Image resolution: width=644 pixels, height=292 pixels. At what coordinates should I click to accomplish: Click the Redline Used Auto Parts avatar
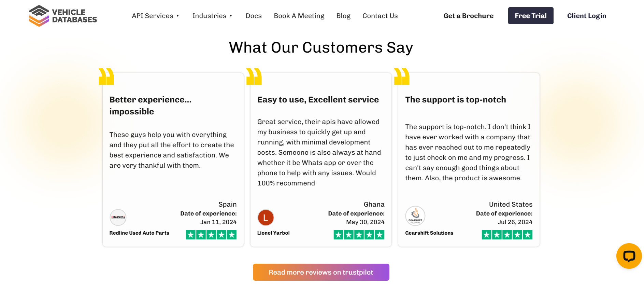tap(118, 218)
